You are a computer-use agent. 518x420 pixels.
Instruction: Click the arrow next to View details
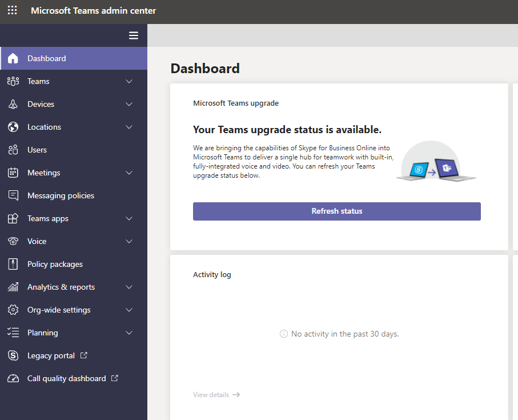pyautogui.click(x=236, y=394)
